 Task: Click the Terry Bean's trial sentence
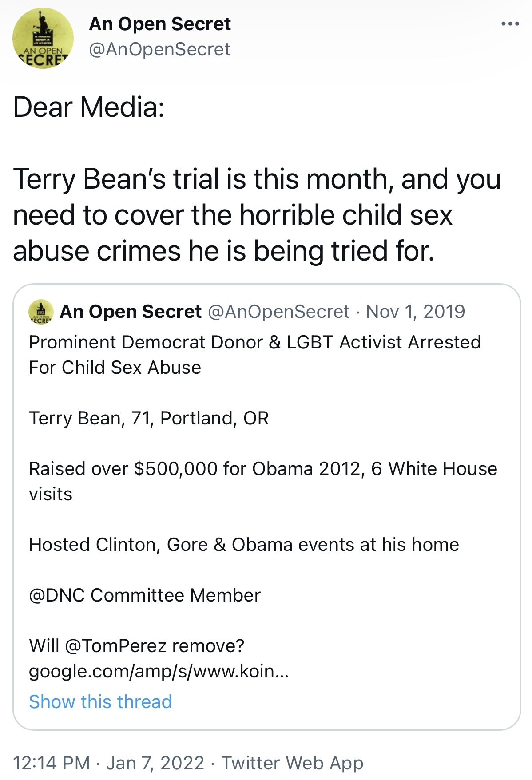(x=257, y=215)
